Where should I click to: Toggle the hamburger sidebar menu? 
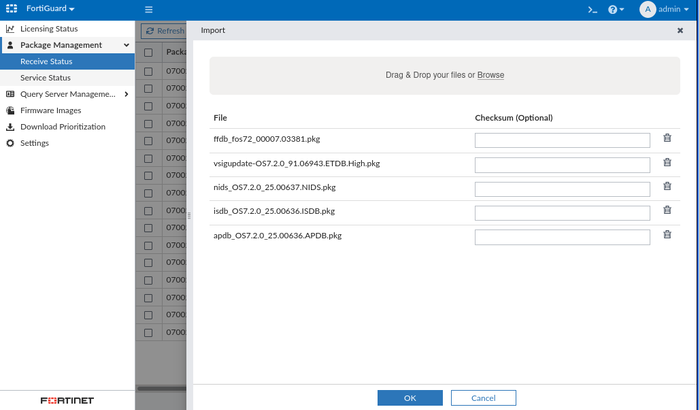click(x=149, y=9)
